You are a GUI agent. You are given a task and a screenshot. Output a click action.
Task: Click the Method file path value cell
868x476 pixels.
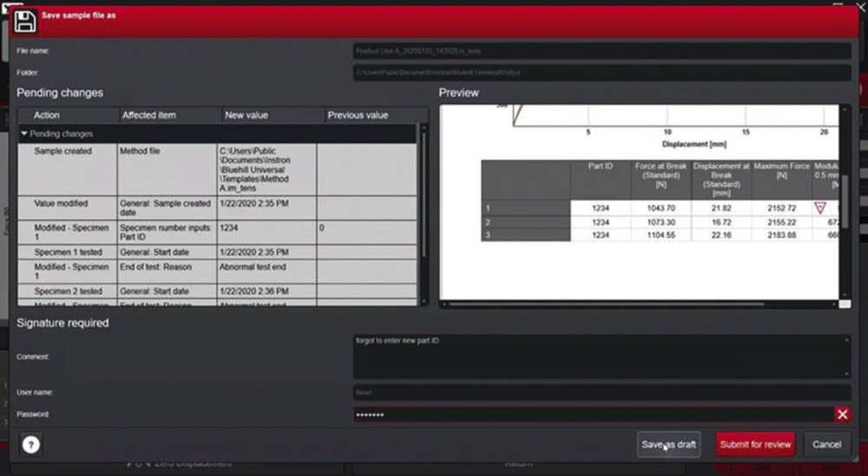point(266,169)
